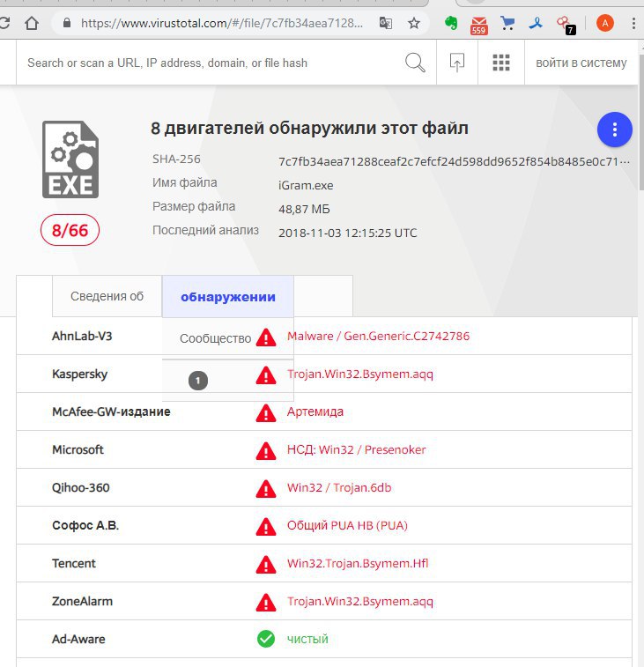Click the войти в систему sign-in link
Screen dimensions: 644x667
pyautogui.click(x=581, y=63)
